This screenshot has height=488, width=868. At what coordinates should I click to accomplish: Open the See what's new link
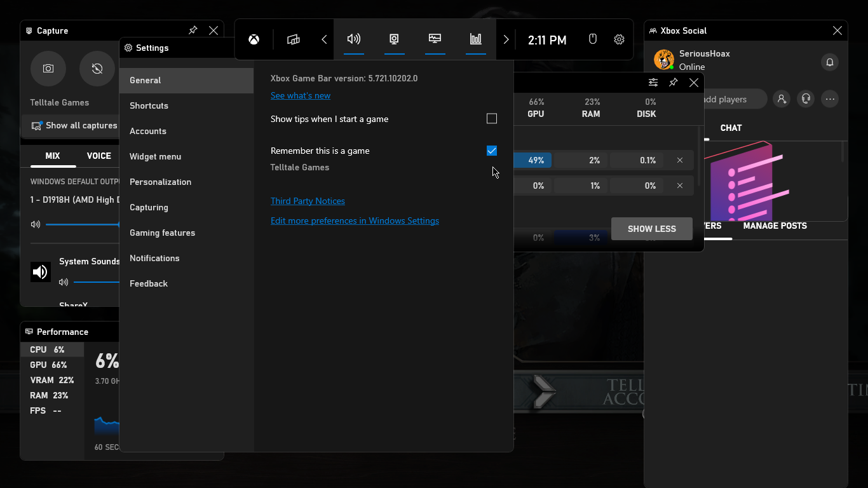pyautogui.click(x=301, y=95)
